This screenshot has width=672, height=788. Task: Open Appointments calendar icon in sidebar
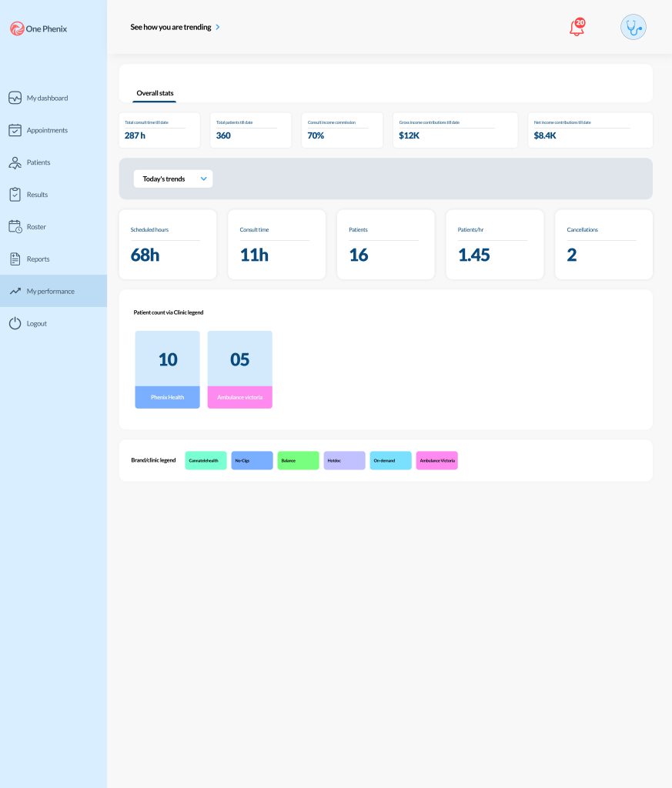tap(15, 130)
